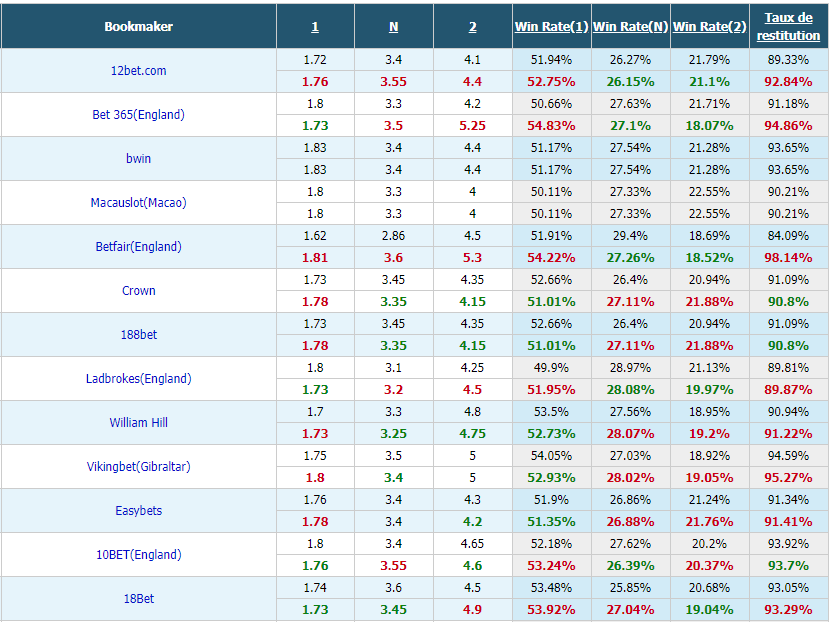Image resolution: width=830 pixels, height=622 pixels.
Task: Sort by Win Rate(2) header
Action: tap(709, 26)
